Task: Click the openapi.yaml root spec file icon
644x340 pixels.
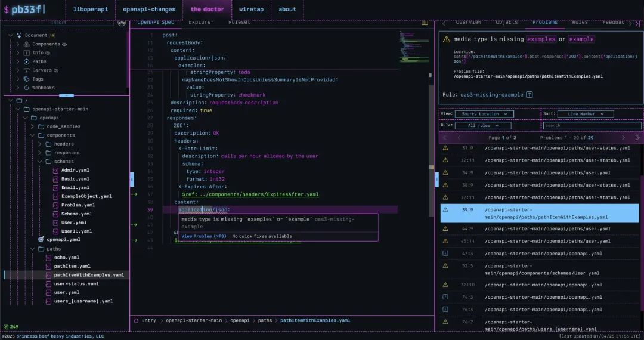Action: click(x=41, y=239)
